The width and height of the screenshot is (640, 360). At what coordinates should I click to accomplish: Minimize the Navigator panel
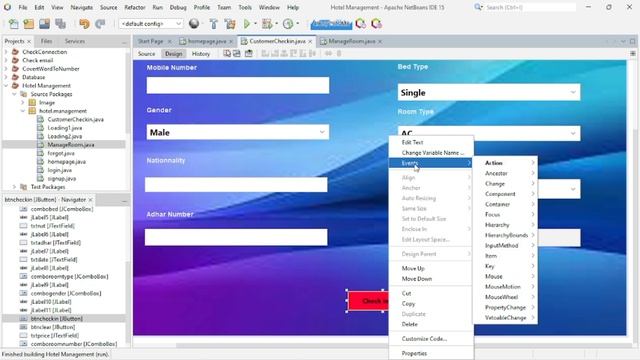124,200
